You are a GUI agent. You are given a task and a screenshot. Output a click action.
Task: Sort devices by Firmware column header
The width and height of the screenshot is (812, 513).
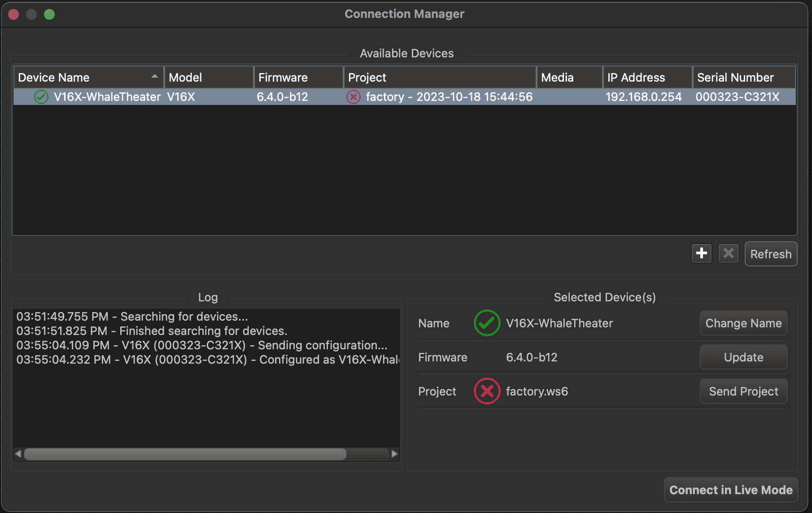point(298,78)
